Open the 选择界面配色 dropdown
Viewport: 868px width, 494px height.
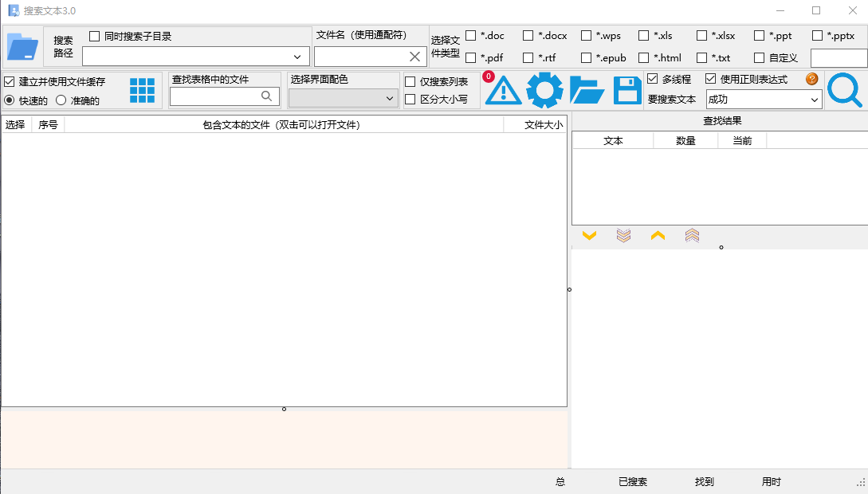coord(344,99)
